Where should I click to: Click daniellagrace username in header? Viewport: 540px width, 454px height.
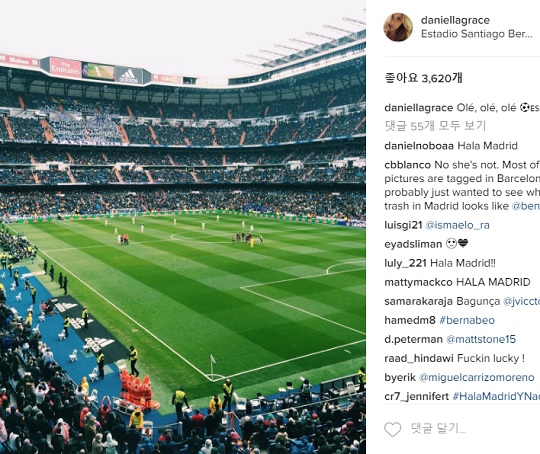pyautogui.click(x=455, y=20)
